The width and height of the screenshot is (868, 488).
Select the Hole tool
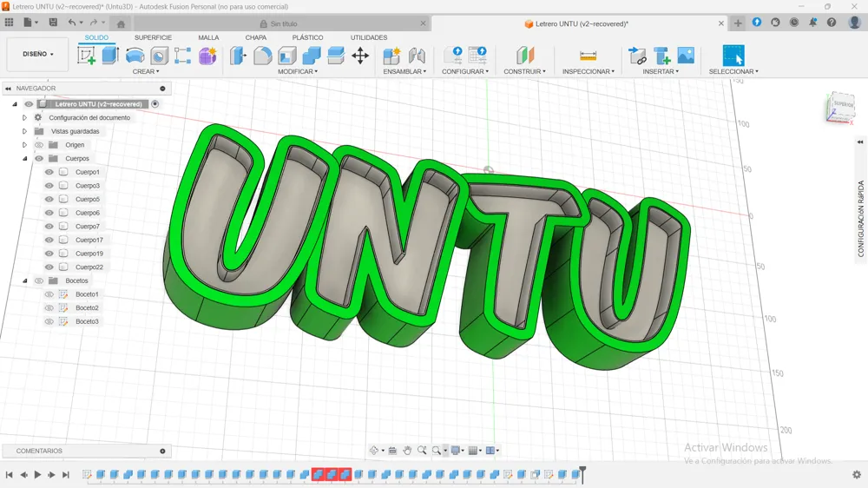(159, 56)
